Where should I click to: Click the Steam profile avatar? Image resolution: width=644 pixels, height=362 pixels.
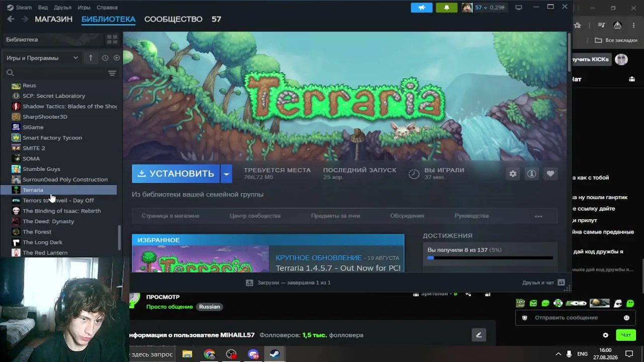467,8
